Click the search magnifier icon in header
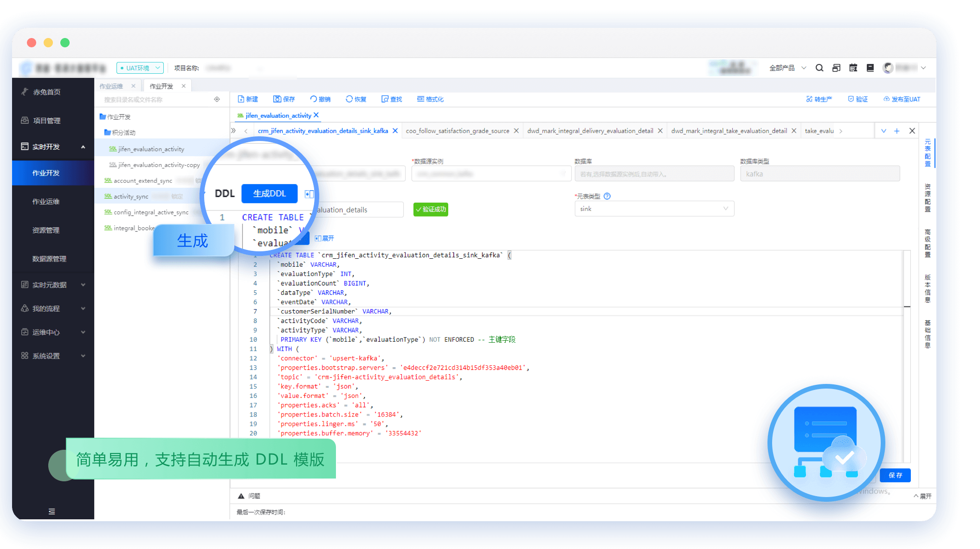980x549 pixels. [x=819, y=68]
